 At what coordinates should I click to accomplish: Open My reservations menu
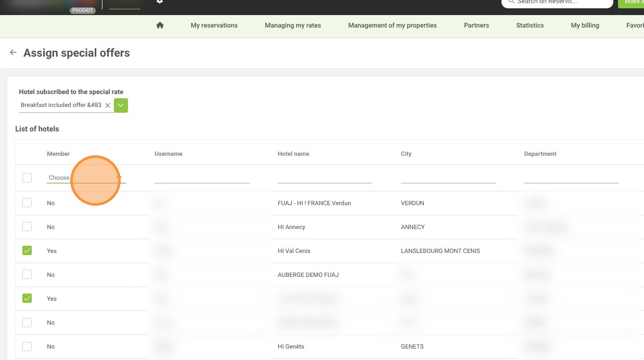point(214,25)
